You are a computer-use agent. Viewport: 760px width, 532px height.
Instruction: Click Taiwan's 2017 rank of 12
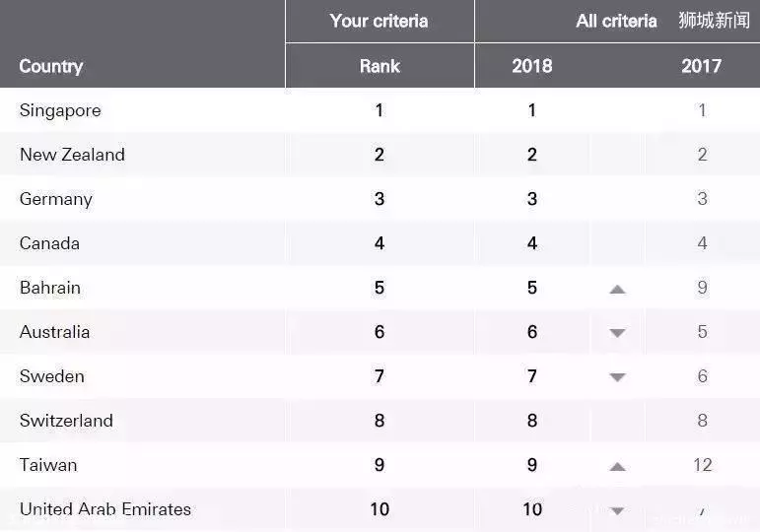[702, 465]
